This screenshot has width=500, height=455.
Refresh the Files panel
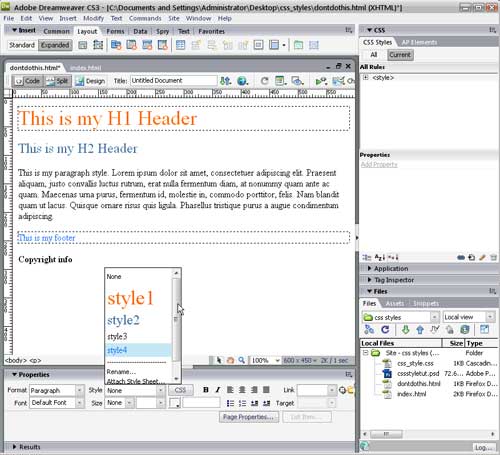click(385, 330)
